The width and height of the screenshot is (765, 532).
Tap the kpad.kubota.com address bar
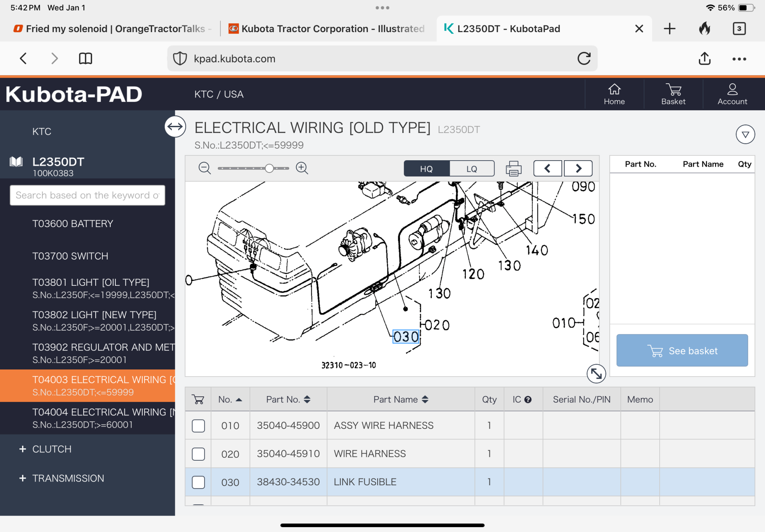(382, 59)
